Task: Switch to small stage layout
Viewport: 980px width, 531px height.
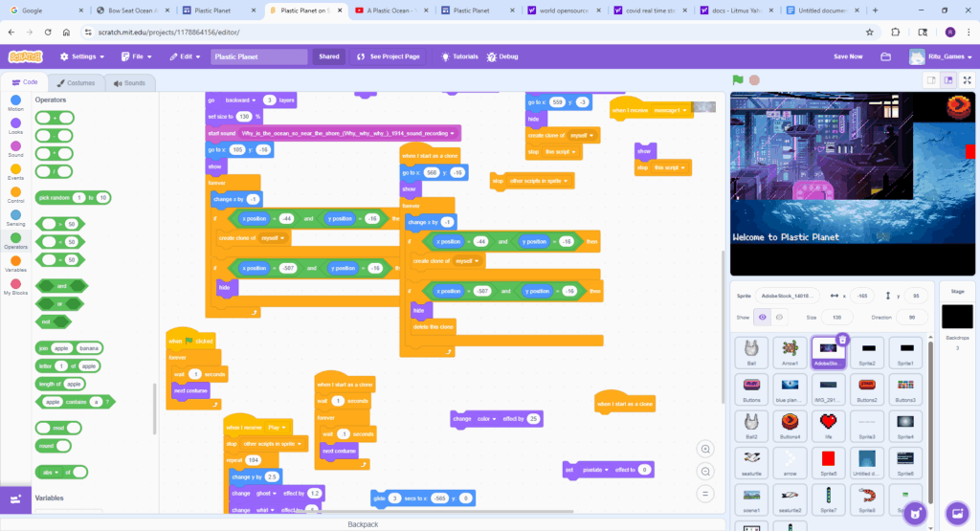Action: pos(930,80)
